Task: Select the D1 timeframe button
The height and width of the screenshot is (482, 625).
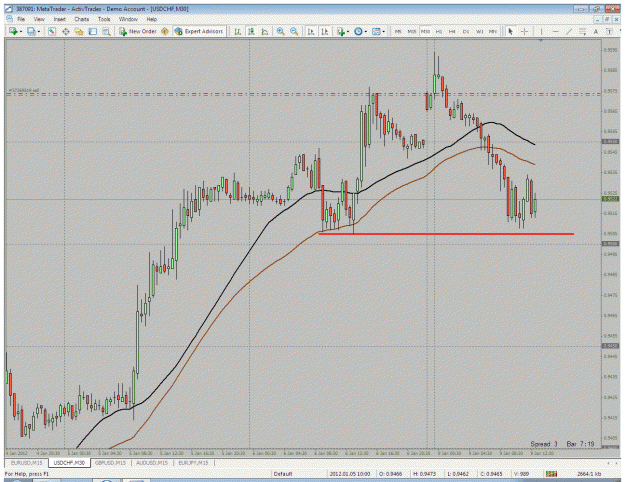Action: coord(466,31)
